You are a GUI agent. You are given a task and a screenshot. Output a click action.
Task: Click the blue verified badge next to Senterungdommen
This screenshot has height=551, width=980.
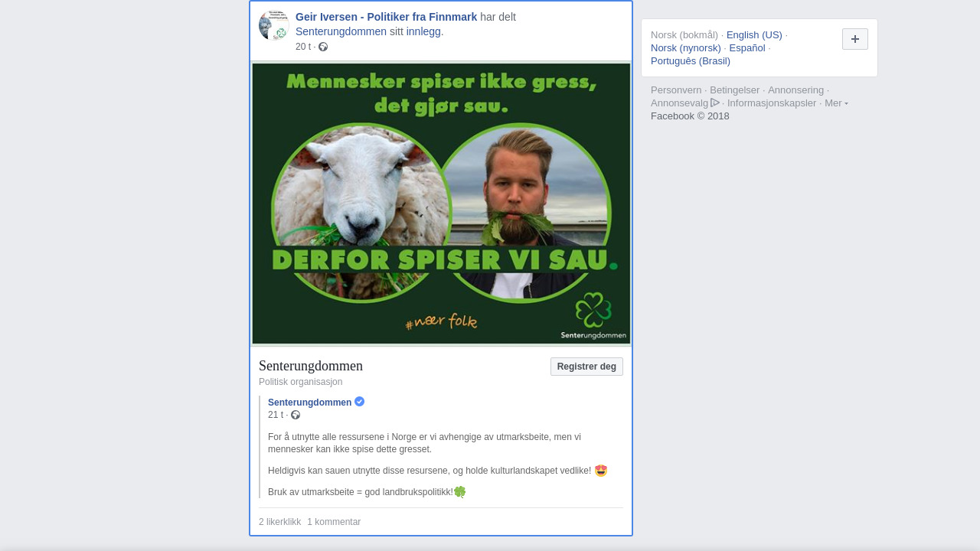tap(360, 402)
